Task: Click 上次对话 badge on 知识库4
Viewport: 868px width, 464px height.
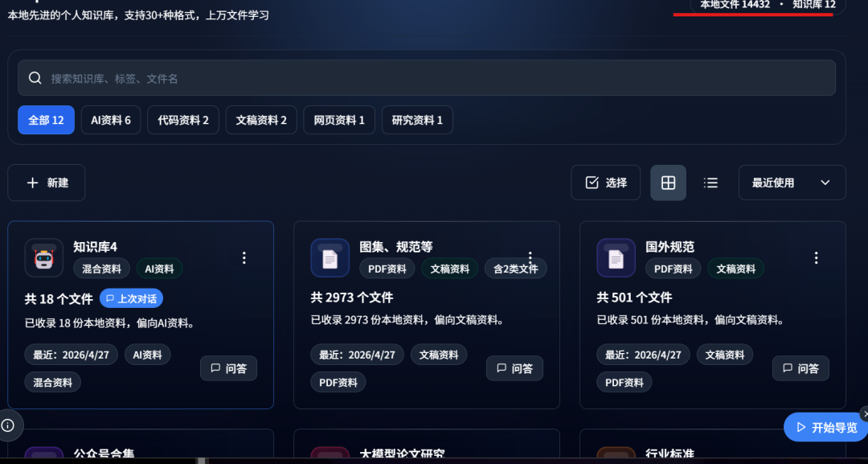Action: [131, 298]
